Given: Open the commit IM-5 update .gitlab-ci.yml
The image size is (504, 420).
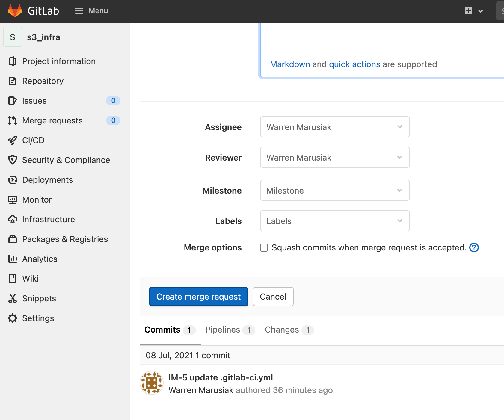Looking at the screenshot, I should 221,377.
